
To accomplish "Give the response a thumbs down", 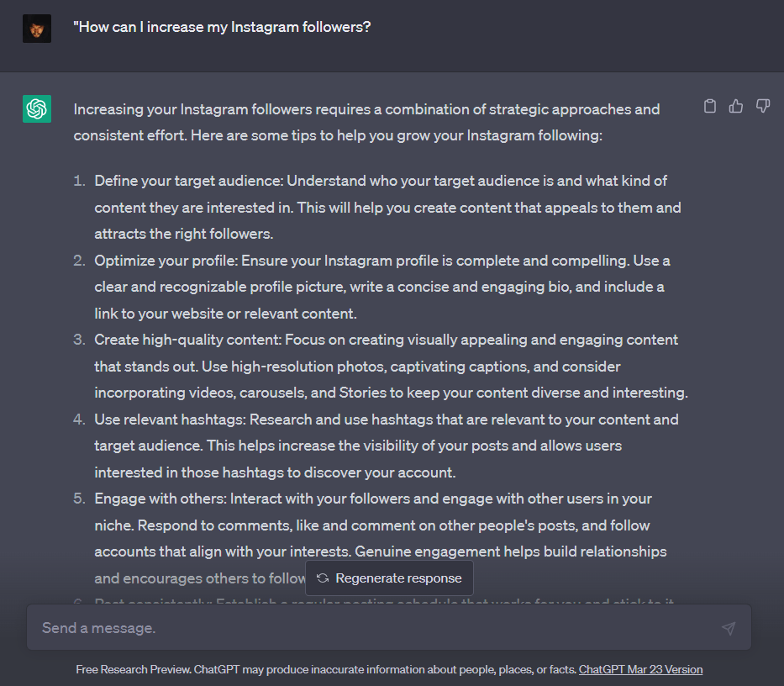I will pyautogui.click(x=763, y=106).
